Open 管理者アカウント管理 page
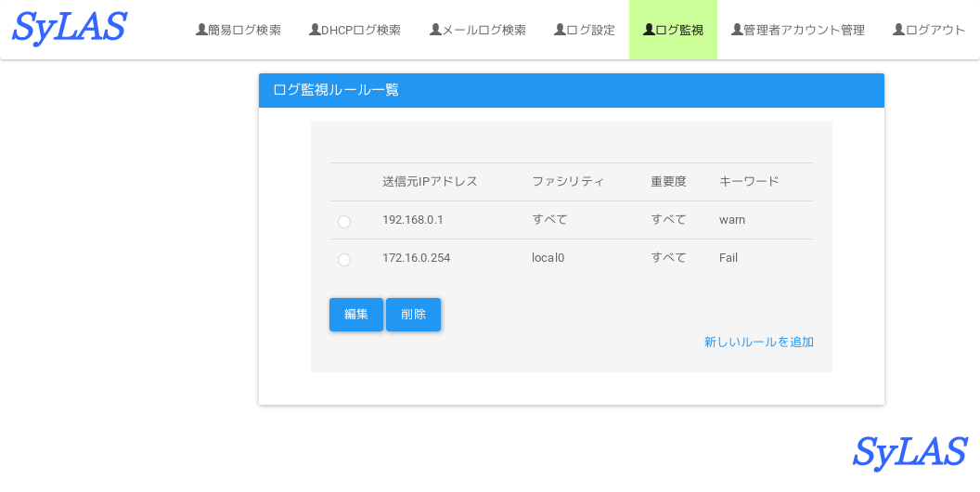 click(x=798, y=30)
